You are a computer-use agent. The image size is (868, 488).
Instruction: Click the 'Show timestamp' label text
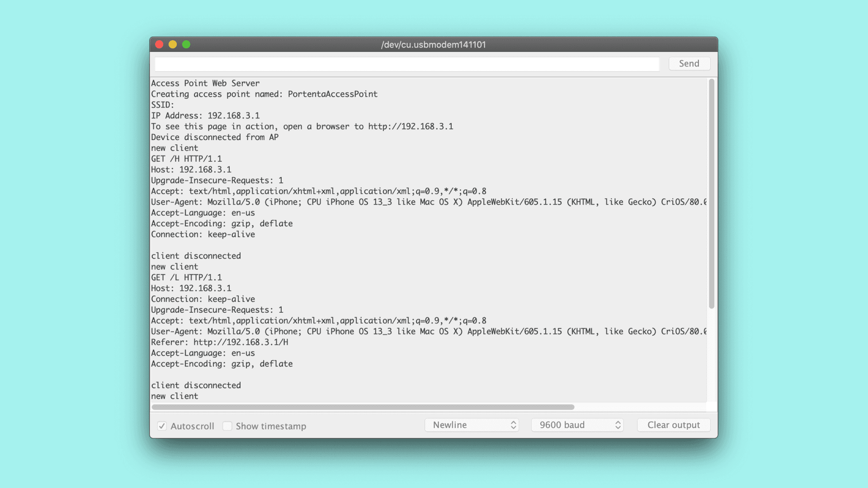click(x=271, y=426)
